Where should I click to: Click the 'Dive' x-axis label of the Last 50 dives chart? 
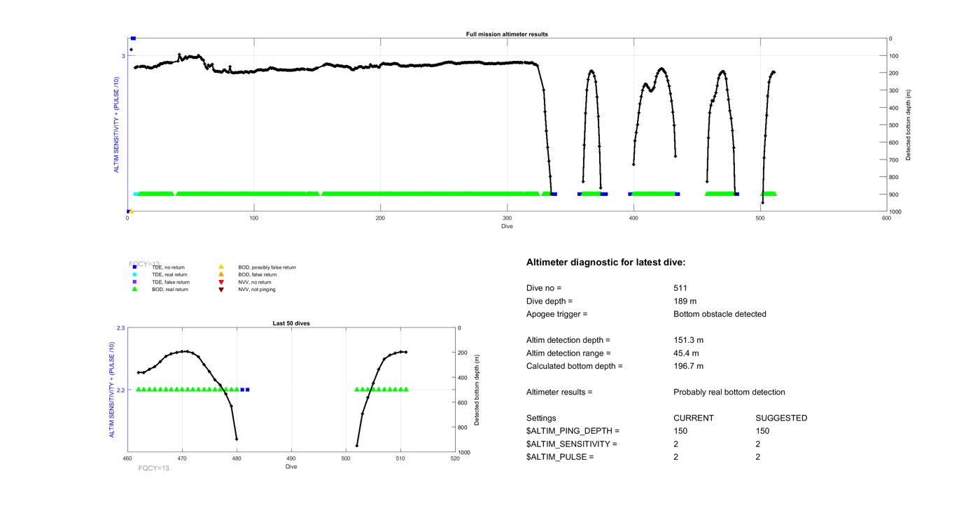click(x=291, y=466)
